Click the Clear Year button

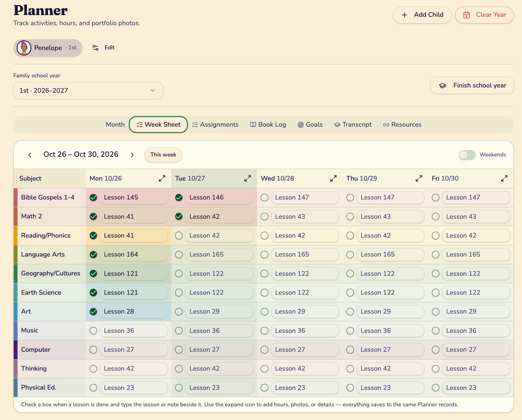tap(485, 15)
